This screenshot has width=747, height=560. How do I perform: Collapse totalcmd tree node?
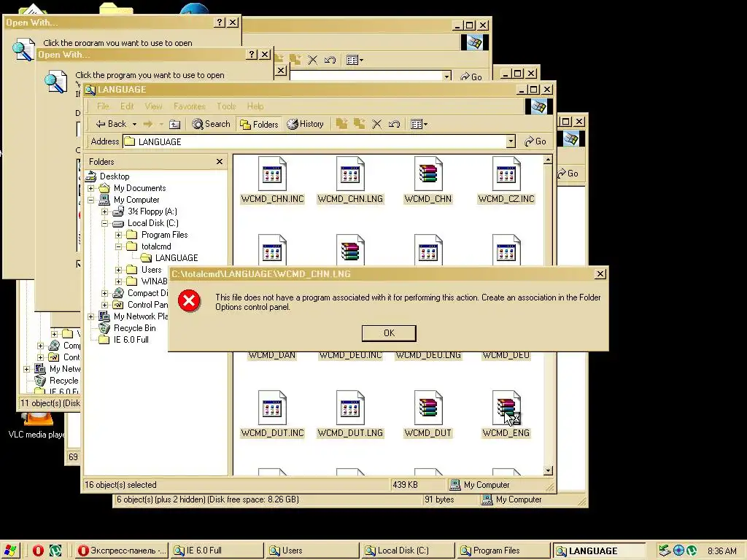point(119,246)
